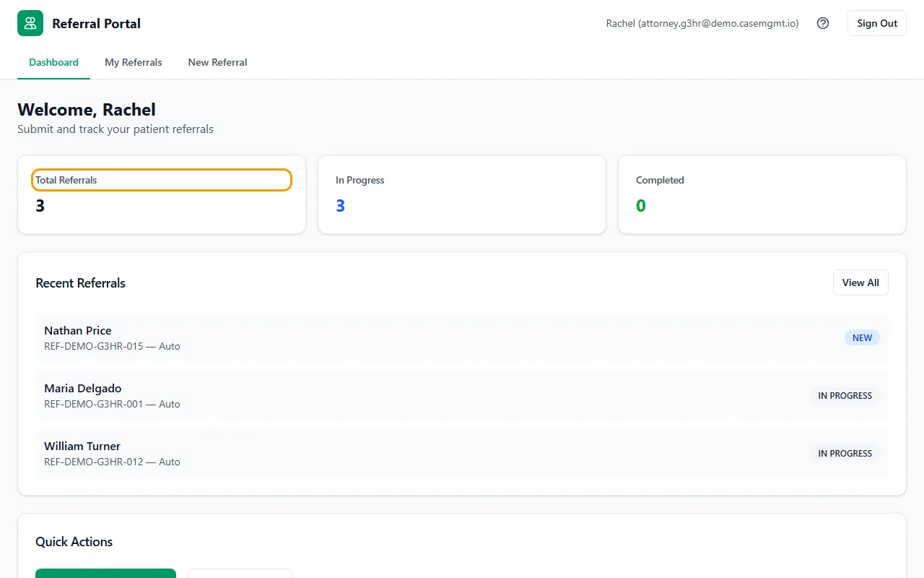Click the Completed count value 0
Viewport: 924px width, 578px height.
[641, 206]
